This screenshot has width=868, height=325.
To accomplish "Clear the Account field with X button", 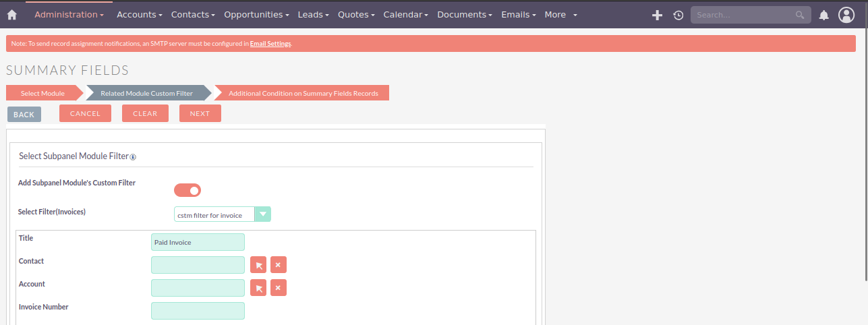I will [279, 288].
